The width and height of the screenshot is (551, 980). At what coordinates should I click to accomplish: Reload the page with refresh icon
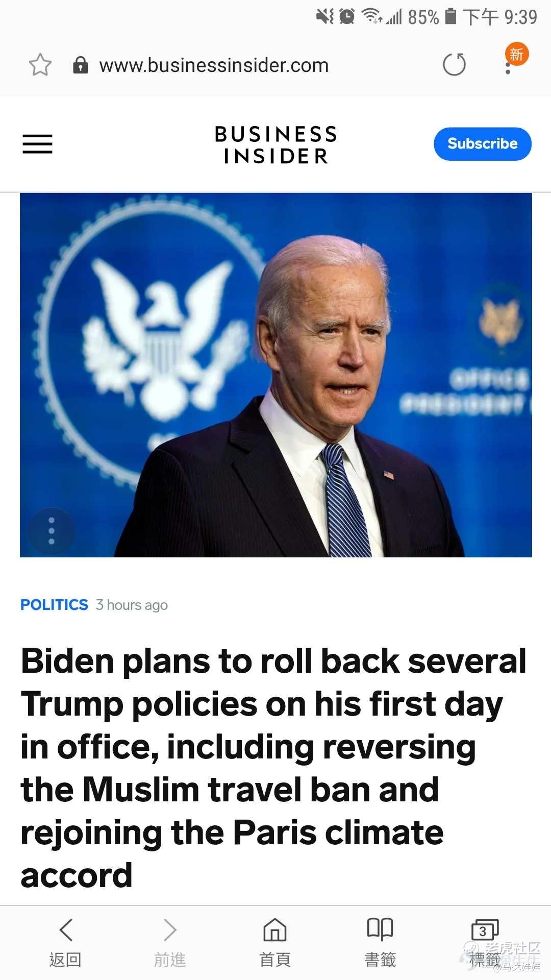(454, 64)
